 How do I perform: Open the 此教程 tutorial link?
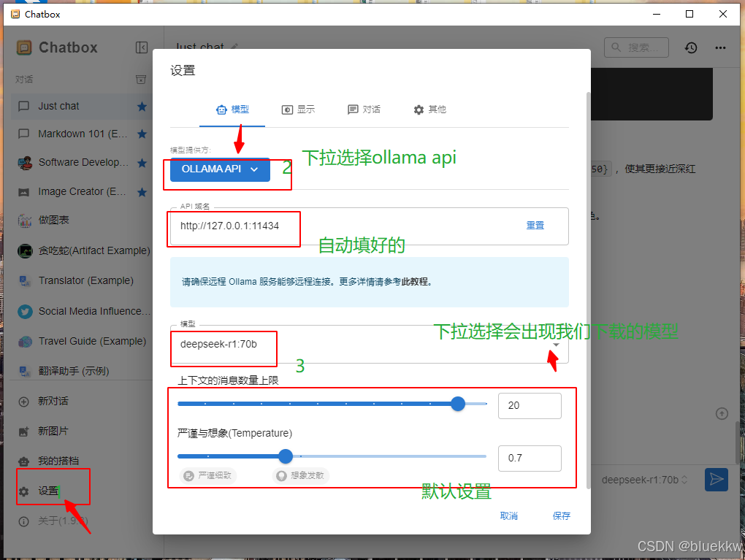coord(415,282)
